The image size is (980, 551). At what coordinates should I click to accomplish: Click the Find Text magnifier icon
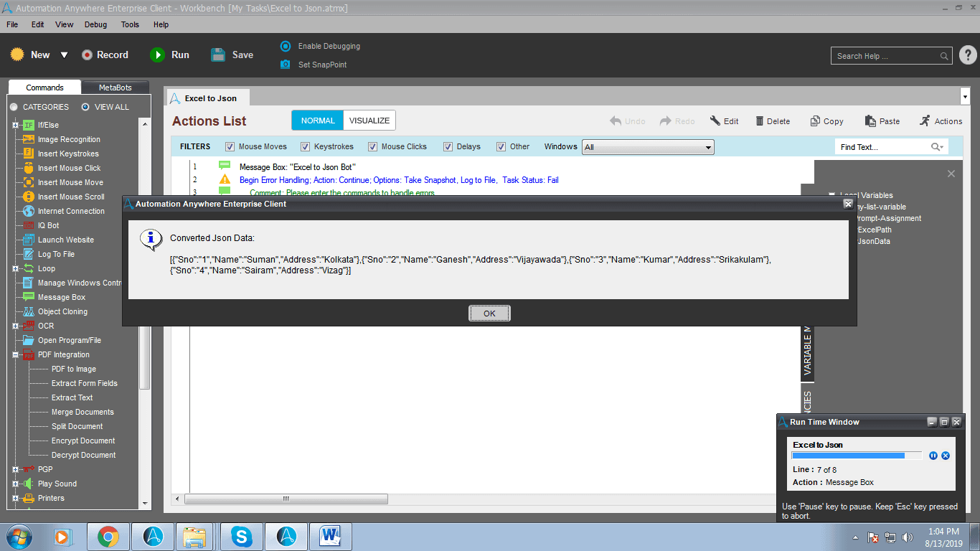937,147
